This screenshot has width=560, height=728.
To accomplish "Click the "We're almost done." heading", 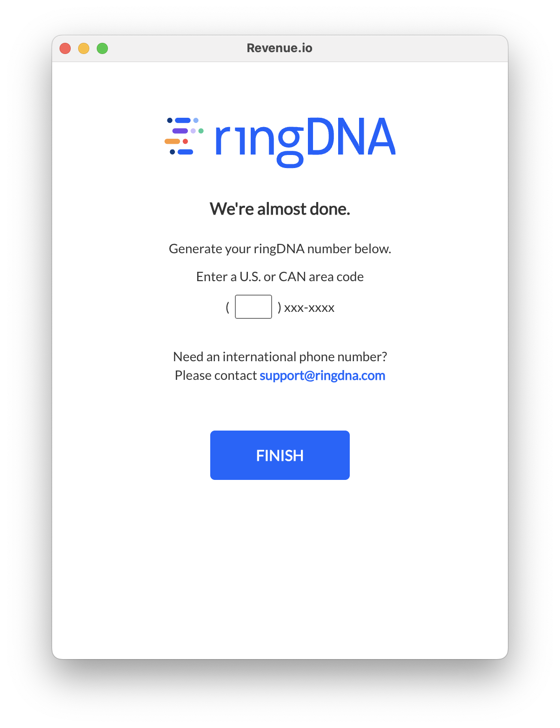I will (280, 209).
